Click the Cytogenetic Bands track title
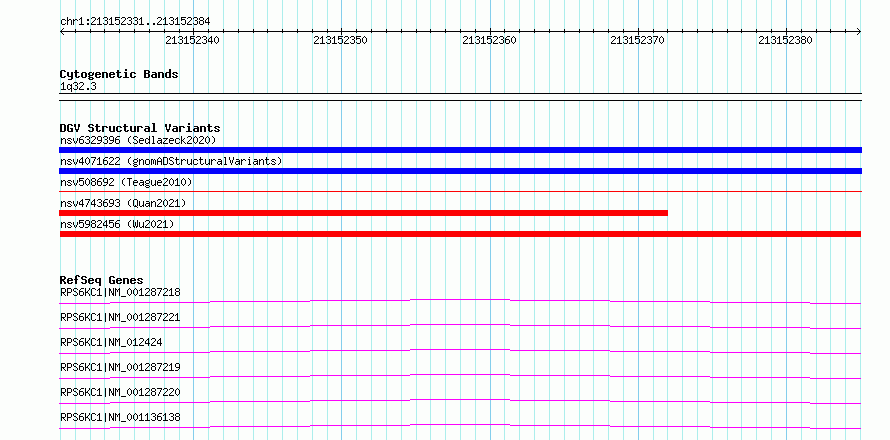This screenshot has width=890, height=440. (x=119, y=74)
